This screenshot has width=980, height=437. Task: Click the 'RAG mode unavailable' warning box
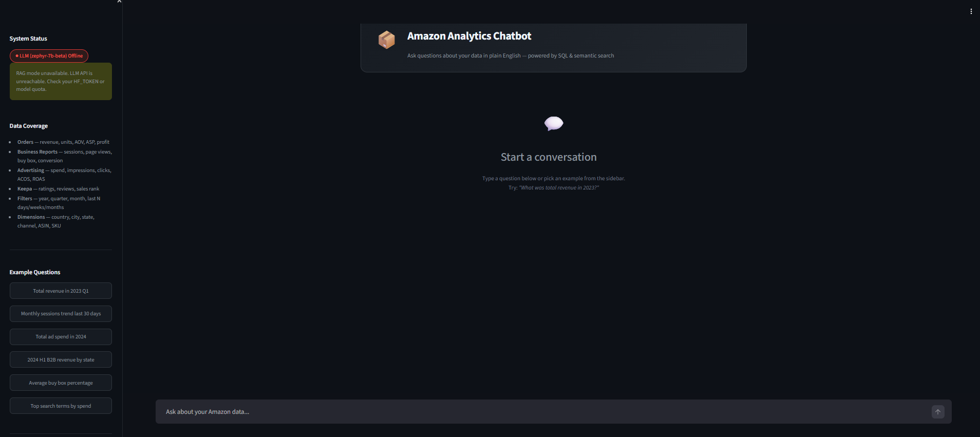pos(61,81)
